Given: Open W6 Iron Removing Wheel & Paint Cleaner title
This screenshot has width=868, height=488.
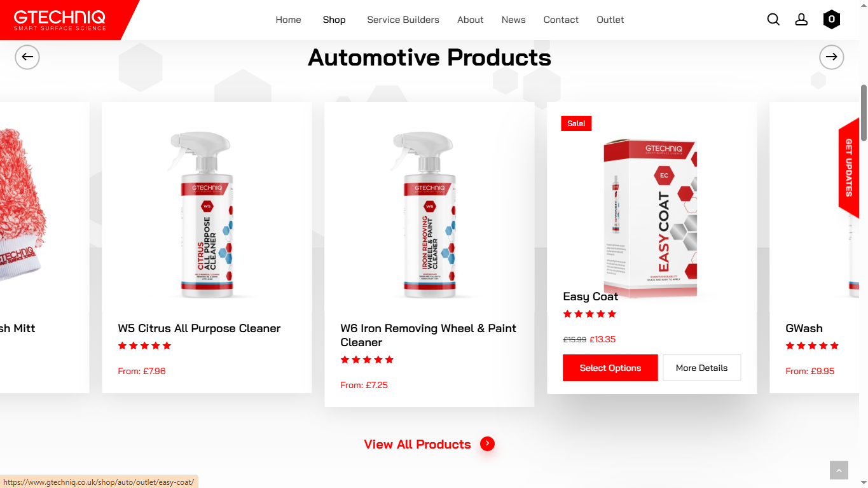Looking at the screenshot, I should pyautogui.click(x=428, y=335).
